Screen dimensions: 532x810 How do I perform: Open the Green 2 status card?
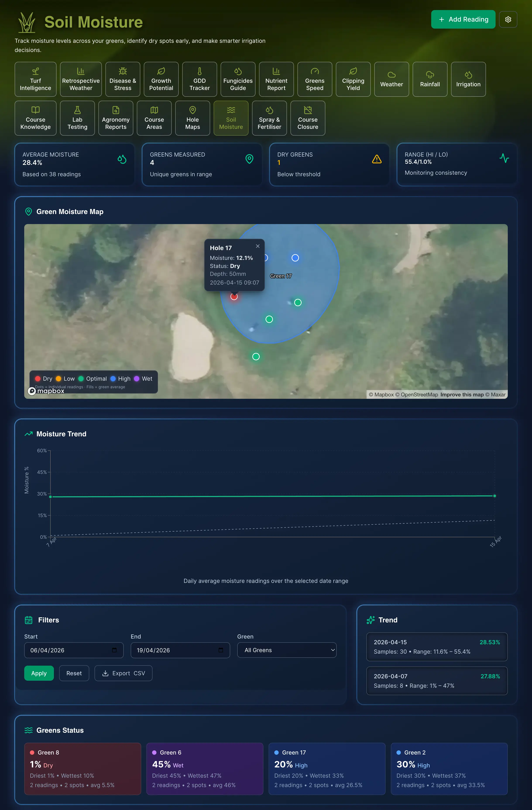449,769
